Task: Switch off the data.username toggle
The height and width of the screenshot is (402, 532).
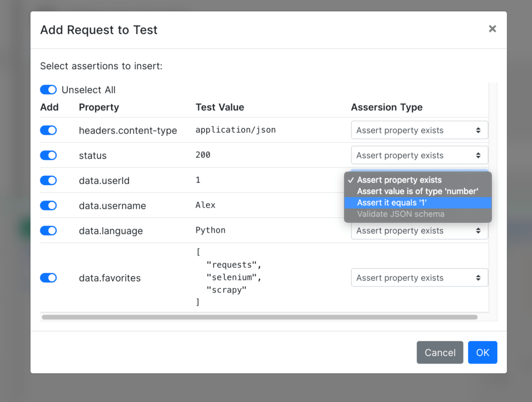Action: pyautogui.click(x=48, y=205)
